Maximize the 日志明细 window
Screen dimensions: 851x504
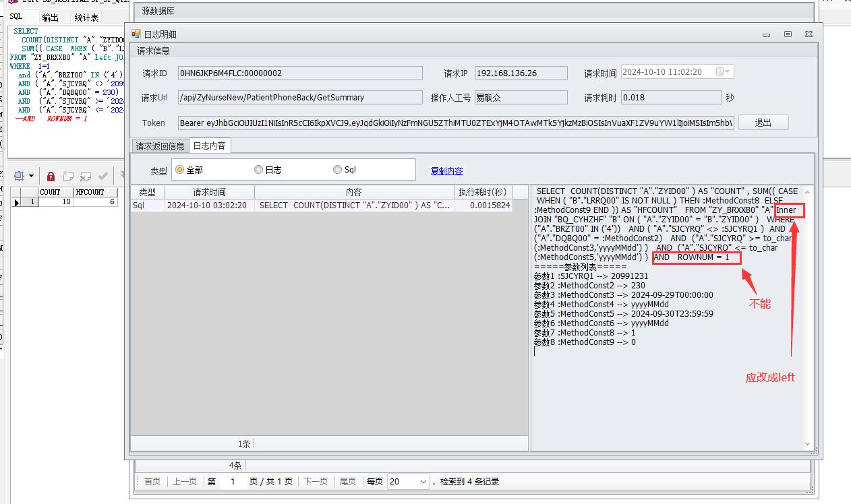pos(788,34)
